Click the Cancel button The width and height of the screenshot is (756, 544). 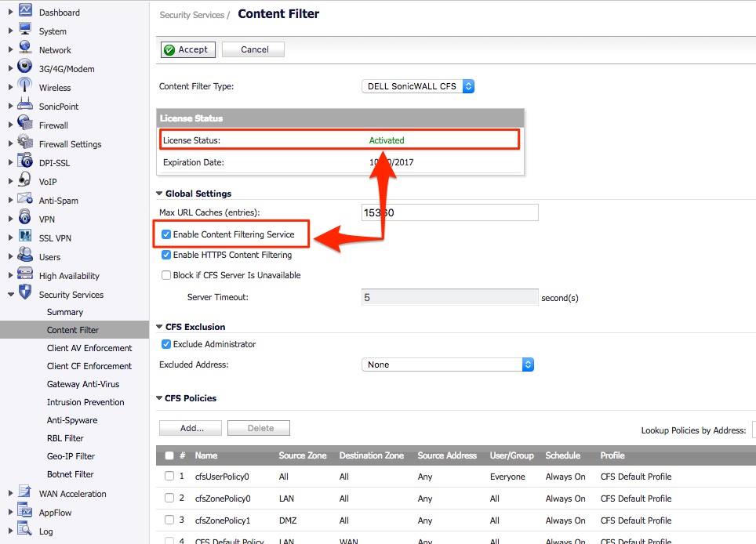[253, 49]
